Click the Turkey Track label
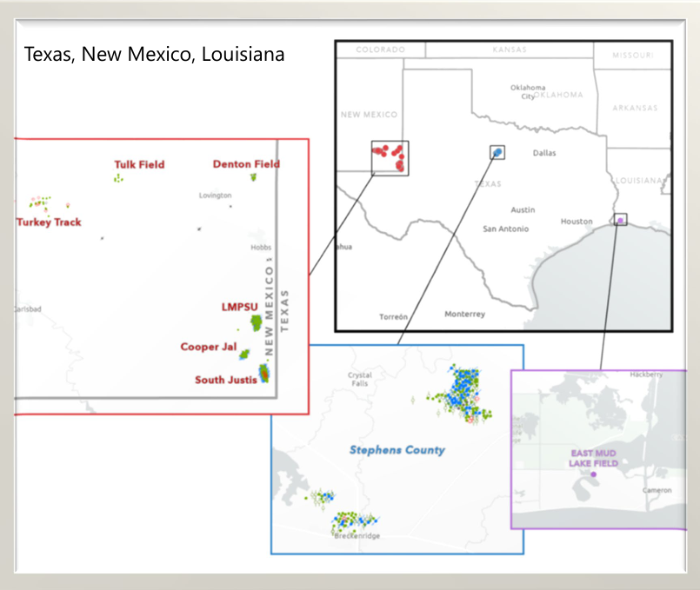Image resolution: width=700 pixels, height=590 pixels. point(49,222)
